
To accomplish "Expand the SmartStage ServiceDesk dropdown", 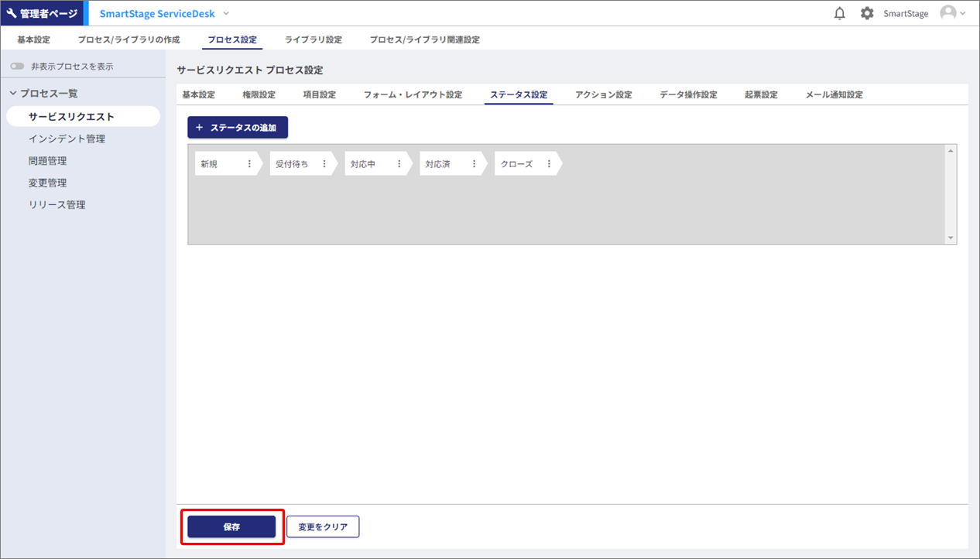I will pos(226,13).
